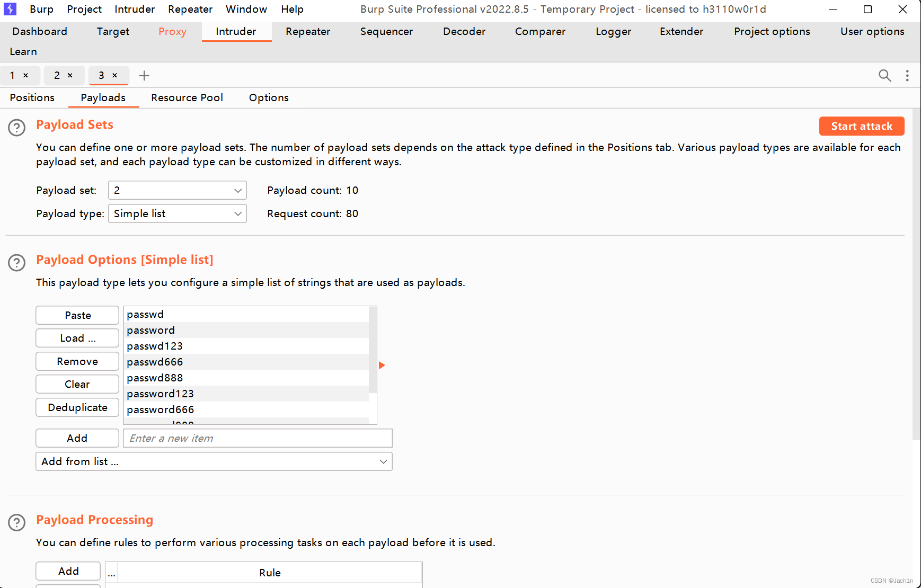Image resolution: width=921 pixels, height=588 pixels.
Task: Switch to the Target tab
Action: [x=113, y=31]
